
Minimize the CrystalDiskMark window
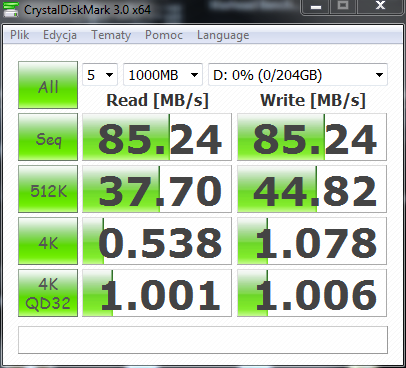pos(316,7)
